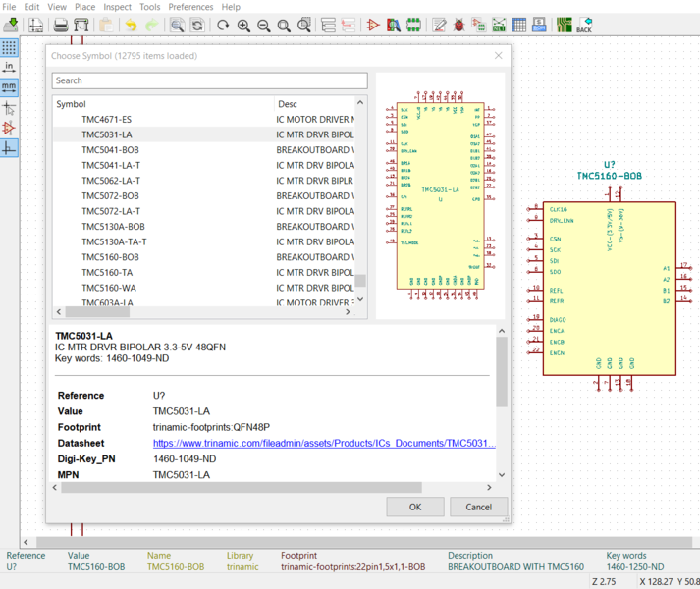Image resolution: width=700 pixels, height=589 pixels.
Task: Close the Choose Symbol dialog
Action: (498, 55)
